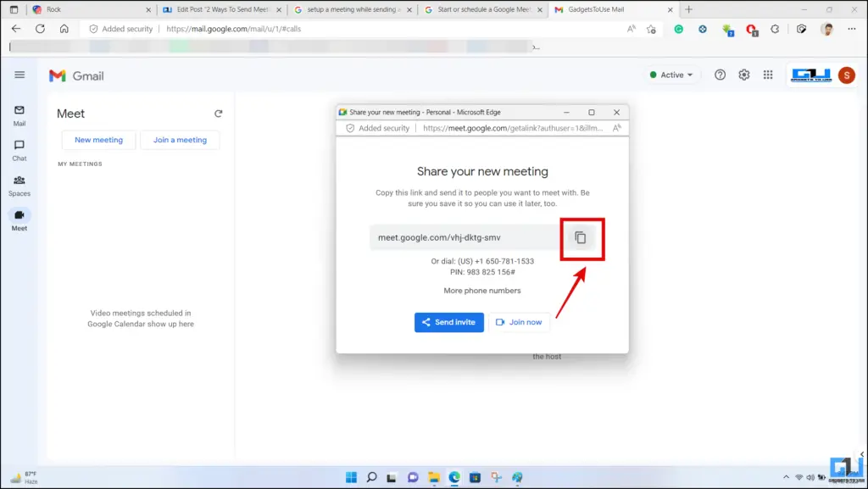Open weather widget showing 87°F Haze
Viewport: 868px width, 489px height.
tap(25, 478)
